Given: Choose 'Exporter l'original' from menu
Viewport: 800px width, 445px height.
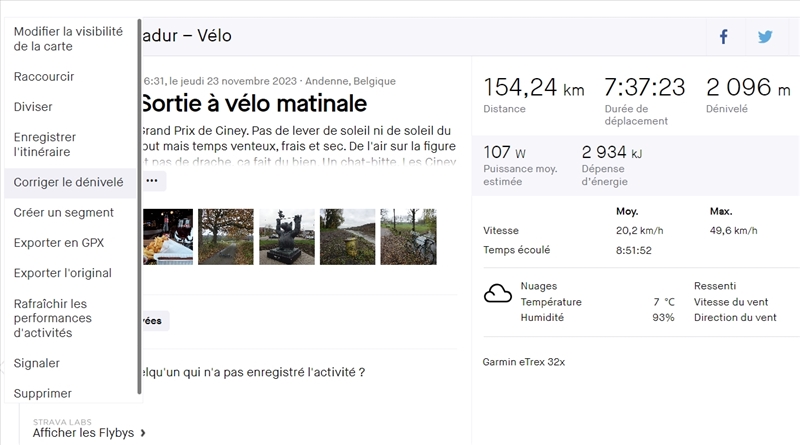Looking at the screenshot, I should coord(63,273).
